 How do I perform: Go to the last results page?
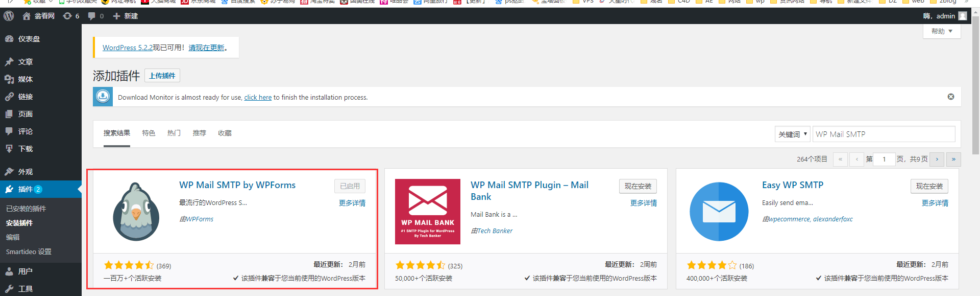953,159
